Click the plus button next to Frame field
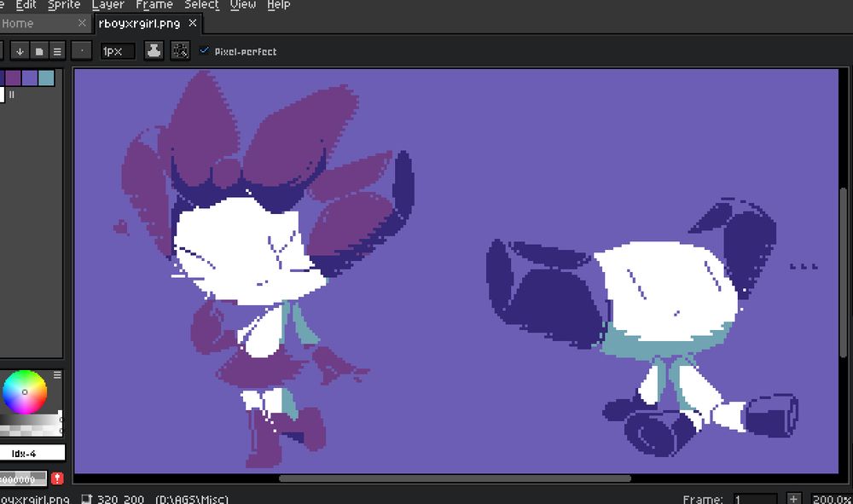The width and height of the screenshot is (853, 504). (x=794, y=499)
